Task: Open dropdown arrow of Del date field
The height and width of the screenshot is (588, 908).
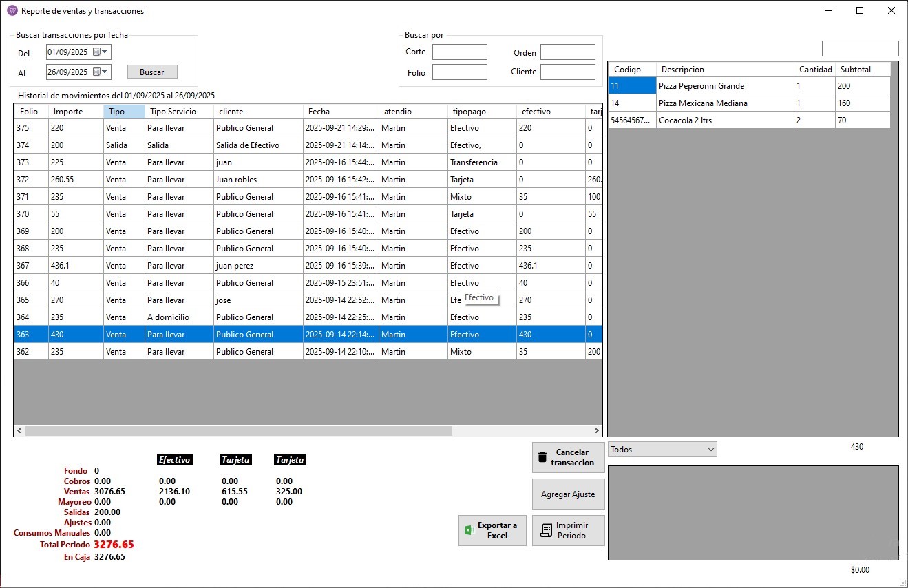Action: (x=106, y=52)
